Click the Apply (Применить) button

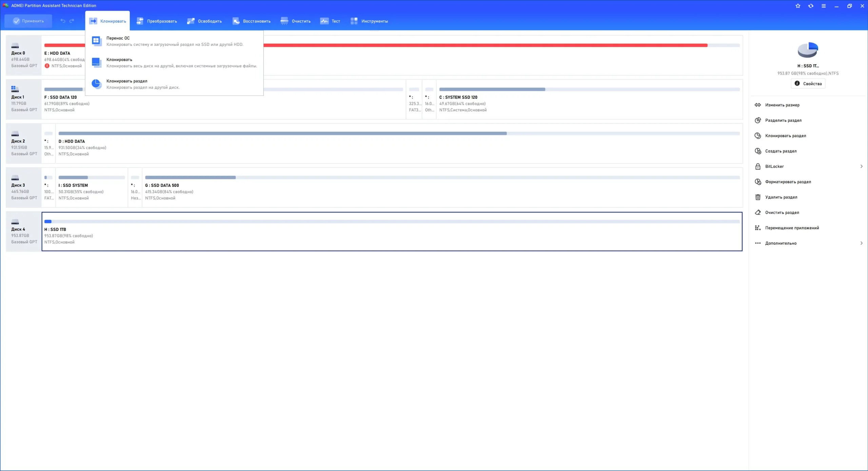click(x=28, y=21)
